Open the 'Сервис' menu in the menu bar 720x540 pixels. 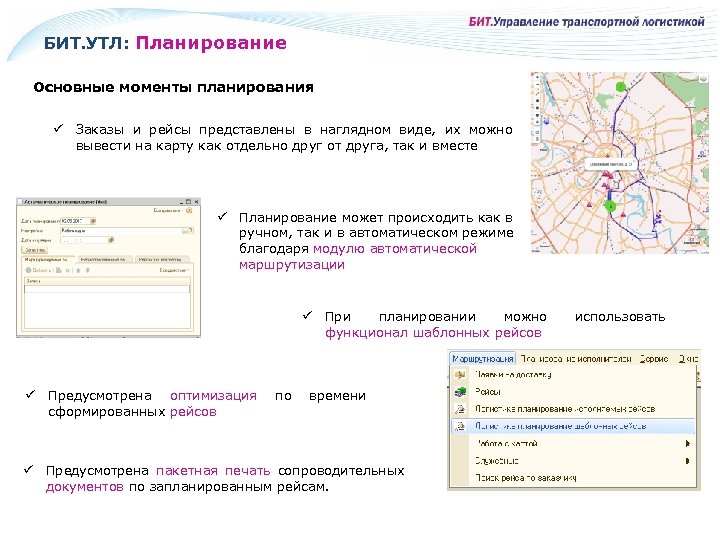[x=654, y=359]
